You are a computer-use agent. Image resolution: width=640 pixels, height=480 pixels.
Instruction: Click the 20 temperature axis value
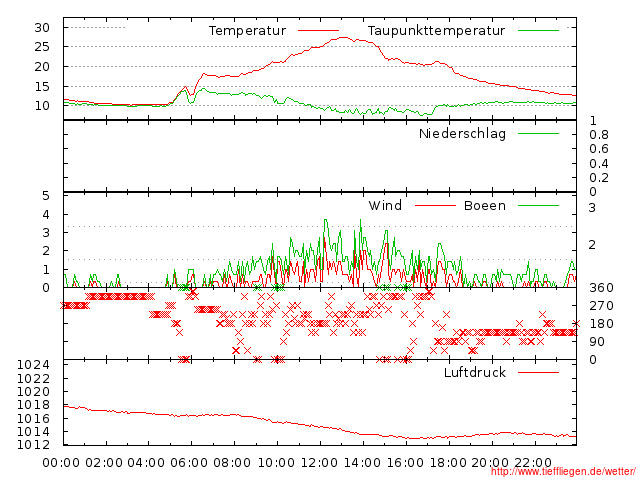pyautogui.click(x=42, y=67)
